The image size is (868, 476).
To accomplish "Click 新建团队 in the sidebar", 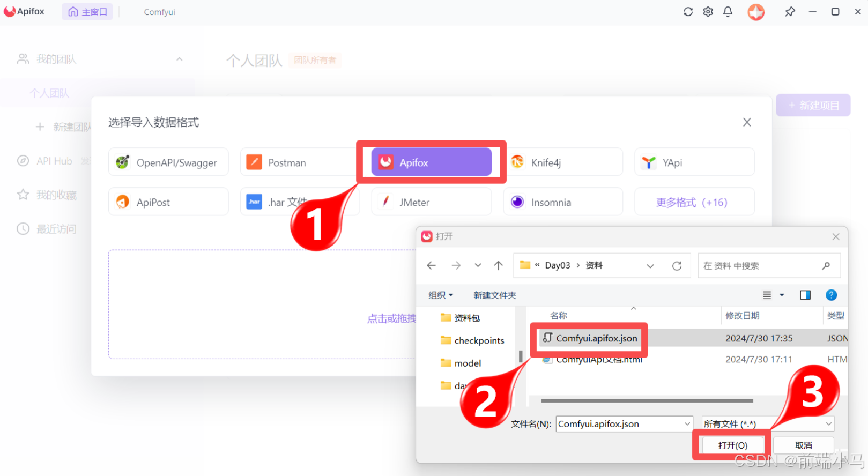I will click(63, 127).
